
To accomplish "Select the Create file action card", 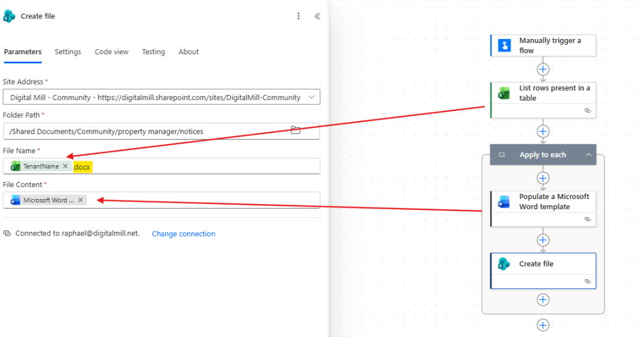I will click(543, 271).
